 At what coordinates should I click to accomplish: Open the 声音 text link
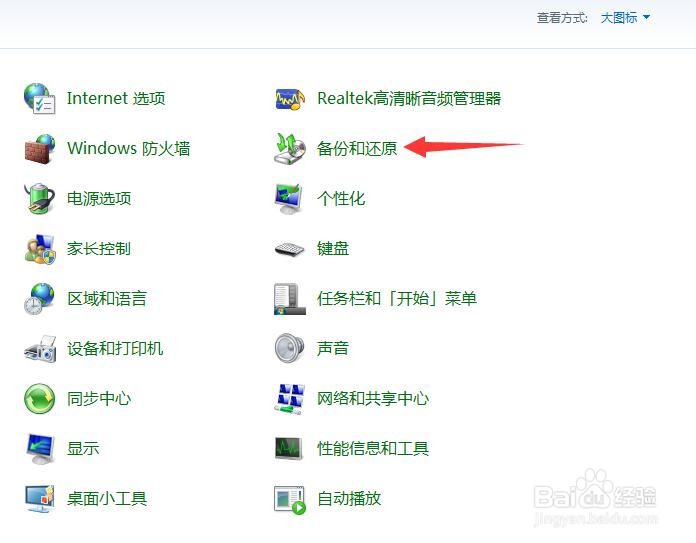333,349
